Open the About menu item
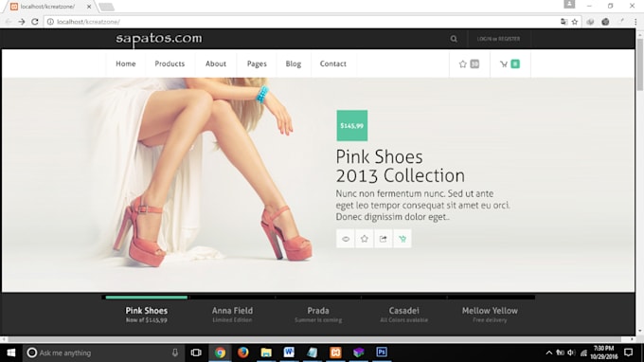644x362 pixels. 216,63
